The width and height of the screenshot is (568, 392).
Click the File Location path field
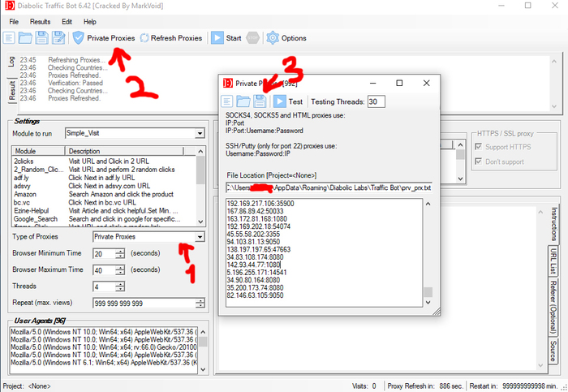329,187
